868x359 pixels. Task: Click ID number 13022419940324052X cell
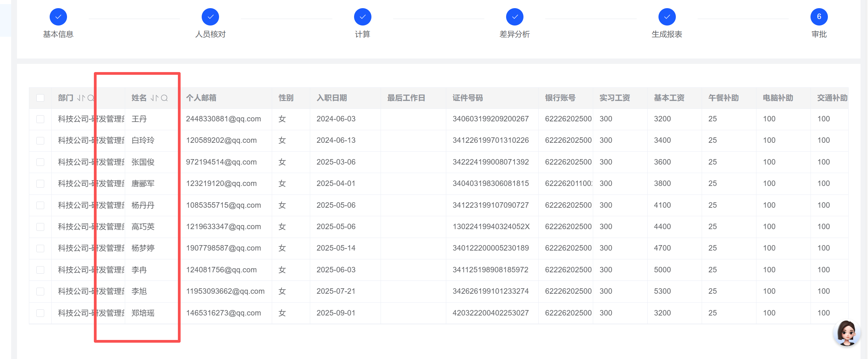491,227
